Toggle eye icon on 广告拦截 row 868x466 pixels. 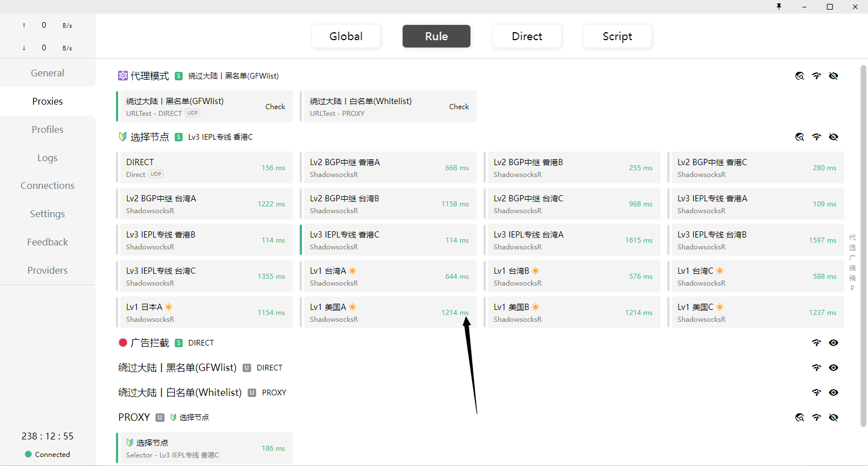[834, 343]
